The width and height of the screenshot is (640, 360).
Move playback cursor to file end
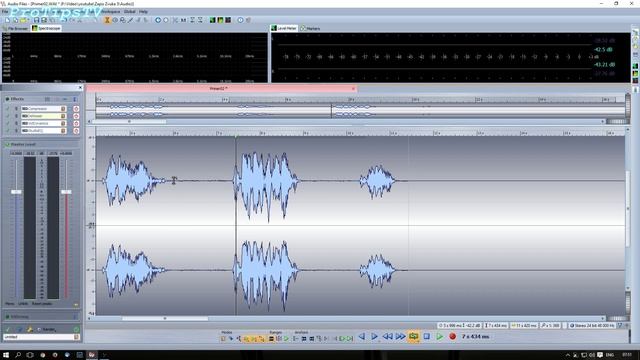(374, 337)
